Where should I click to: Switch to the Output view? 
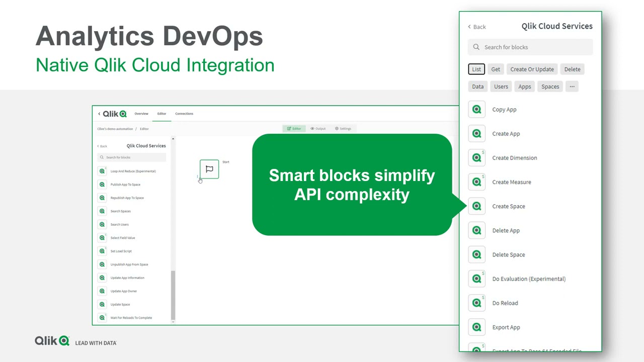point(318,129)
